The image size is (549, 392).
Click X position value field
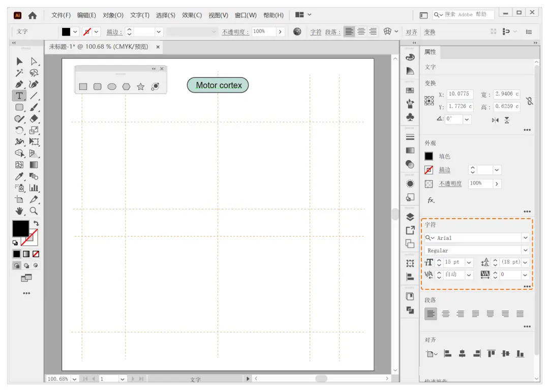[460, 94]
